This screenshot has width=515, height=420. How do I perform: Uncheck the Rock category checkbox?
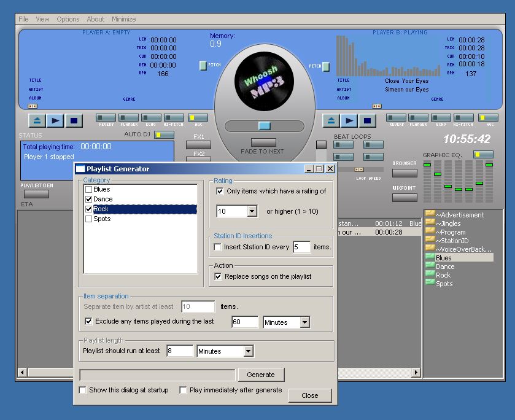coord(88,209)
